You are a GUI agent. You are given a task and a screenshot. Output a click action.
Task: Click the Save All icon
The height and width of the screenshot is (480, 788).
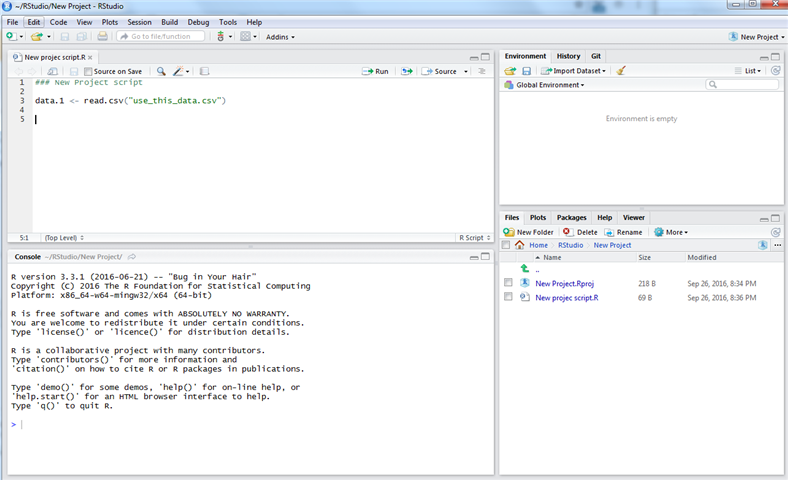pyautogui.click(x=81, y=36)
